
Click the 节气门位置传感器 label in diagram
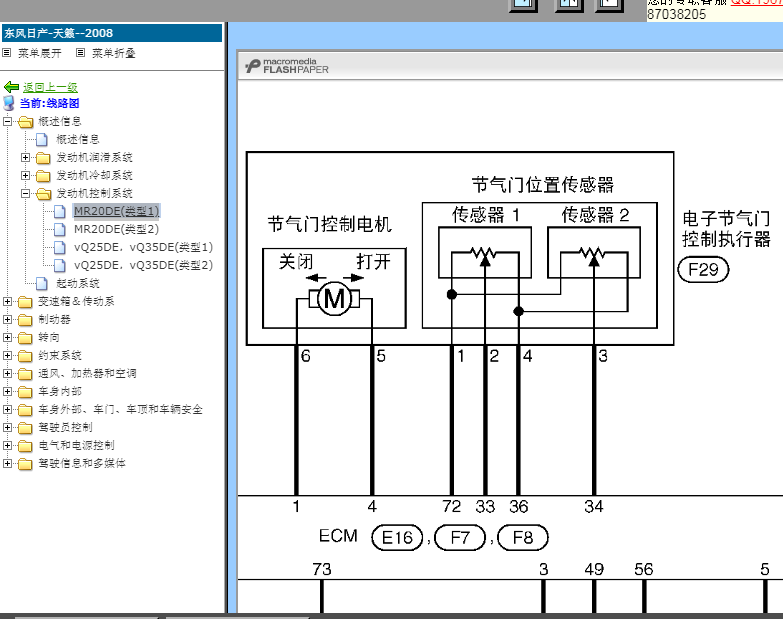coord(542,185)
